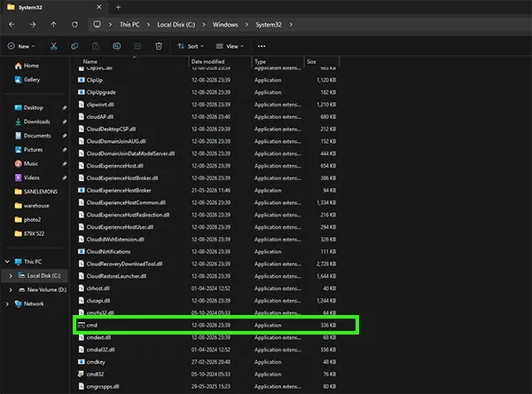This screenshot has width=532, height=394.
Task: Open the SANELEMONS folder
Action: click(x=35, y=192)
